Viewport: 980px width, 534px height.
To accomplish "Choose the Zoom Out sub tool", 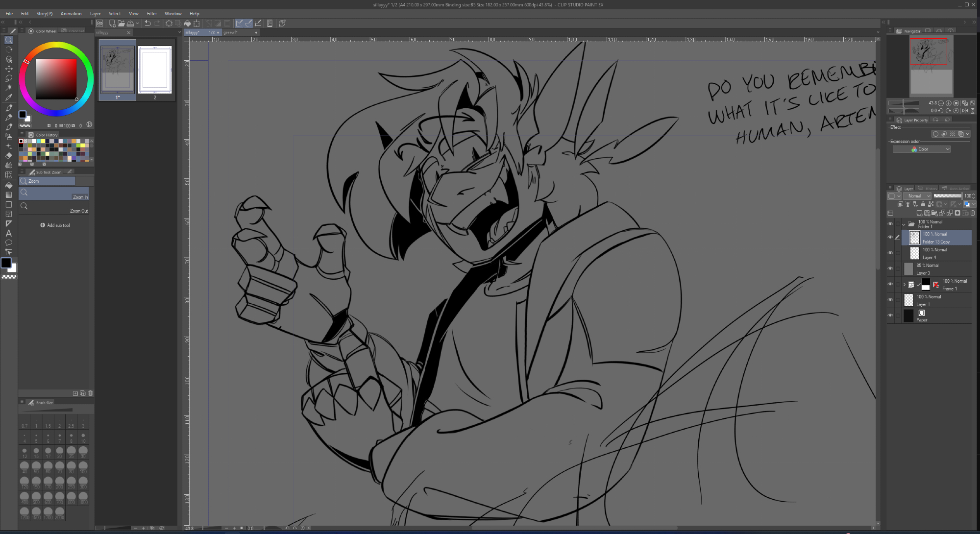I will point(54,208).
